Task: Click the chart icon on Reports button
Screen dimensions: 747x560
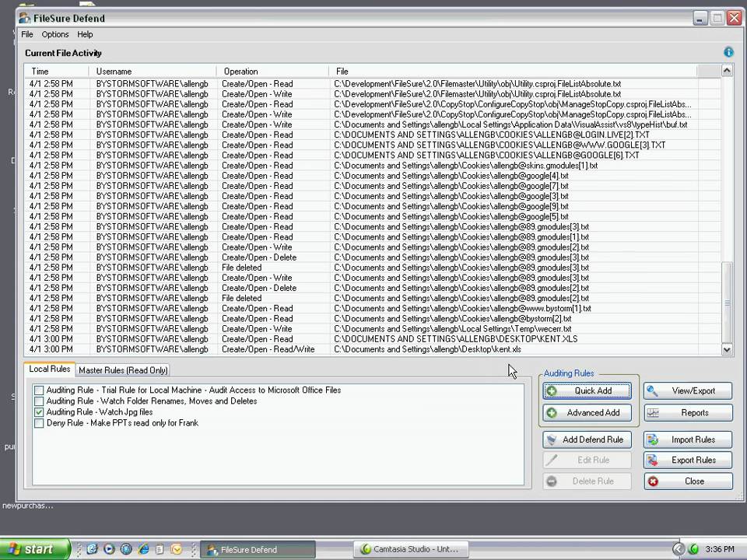Action: [653, 413]
